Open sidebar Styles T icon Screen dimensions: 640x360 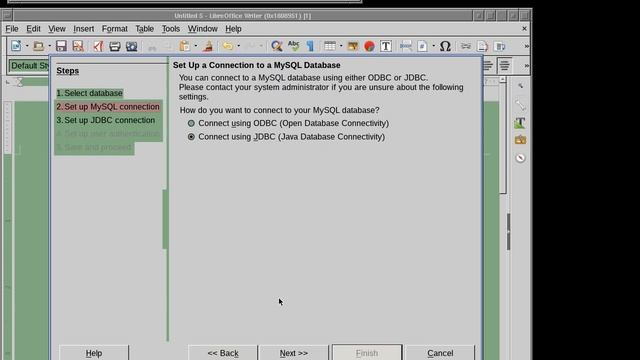[520, 122]
